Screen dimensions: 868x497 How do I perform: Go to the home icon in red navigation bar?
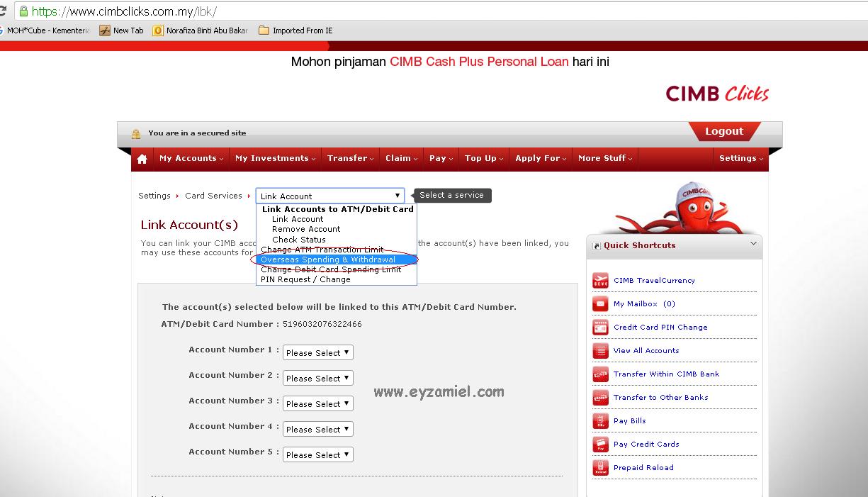[142, 159]
